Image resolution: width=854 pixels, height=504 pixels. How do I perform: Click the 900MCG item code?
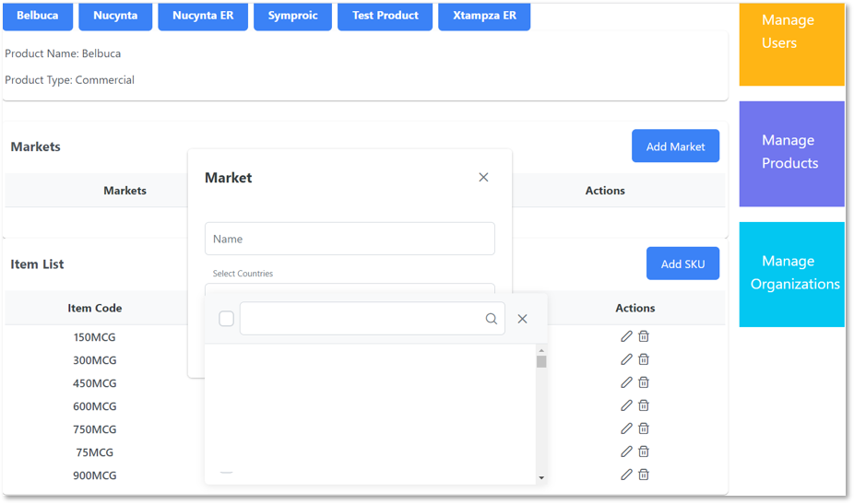coord(95,475)
